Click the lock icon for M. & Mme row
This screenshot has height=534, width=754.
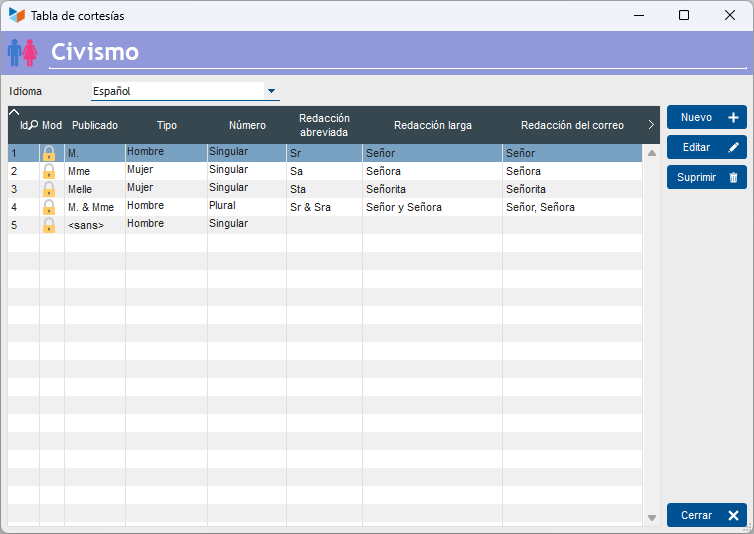(x=48, y=207)
